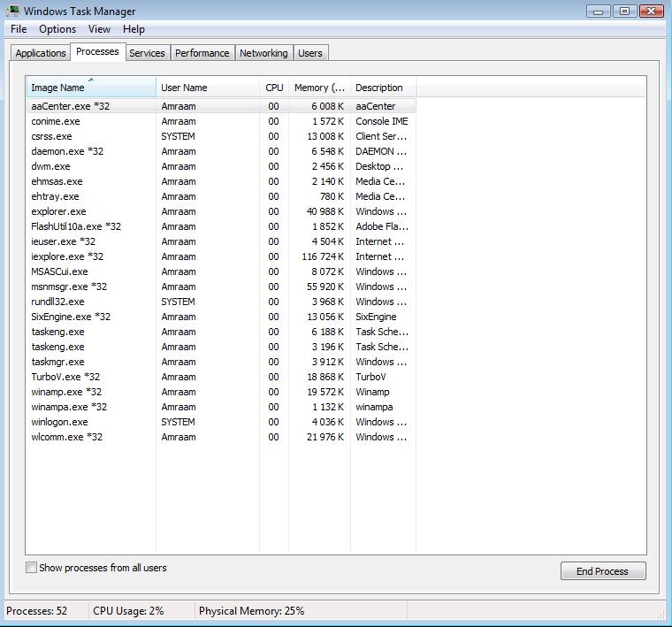
Task: Switch to the Applications tab
Action: 41,53
